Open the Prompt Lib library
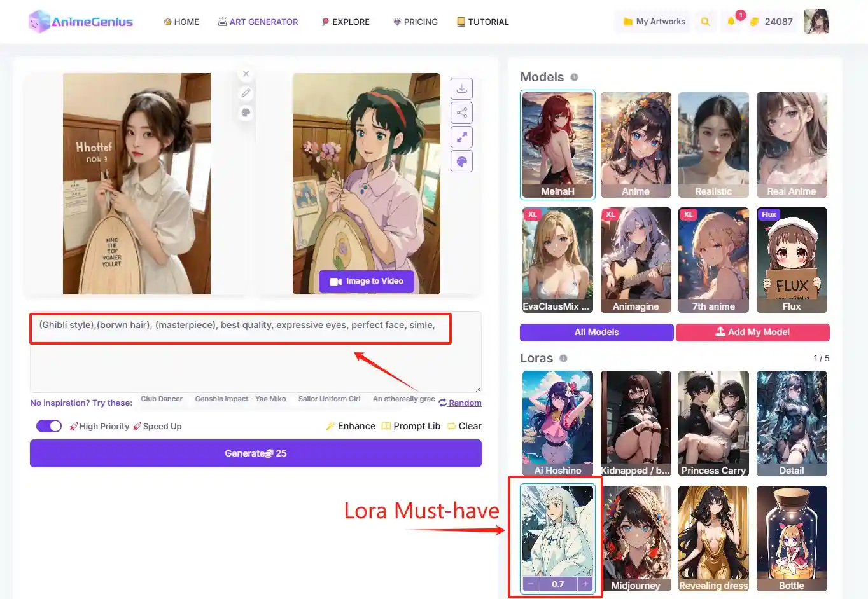 (x=410, y=426)
